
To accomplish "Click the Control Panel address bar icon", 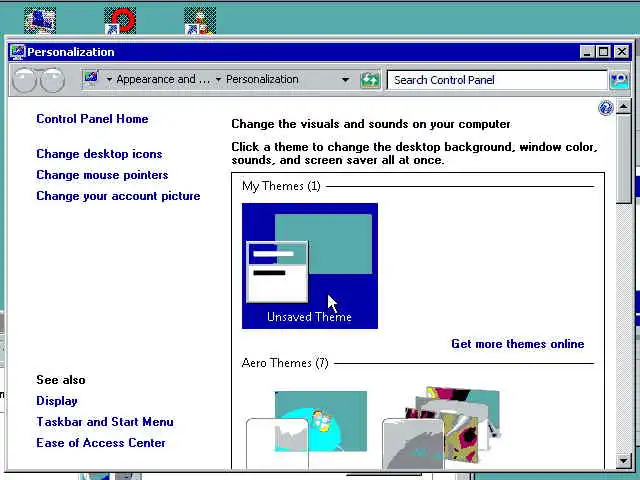I will tap(91, 78).
